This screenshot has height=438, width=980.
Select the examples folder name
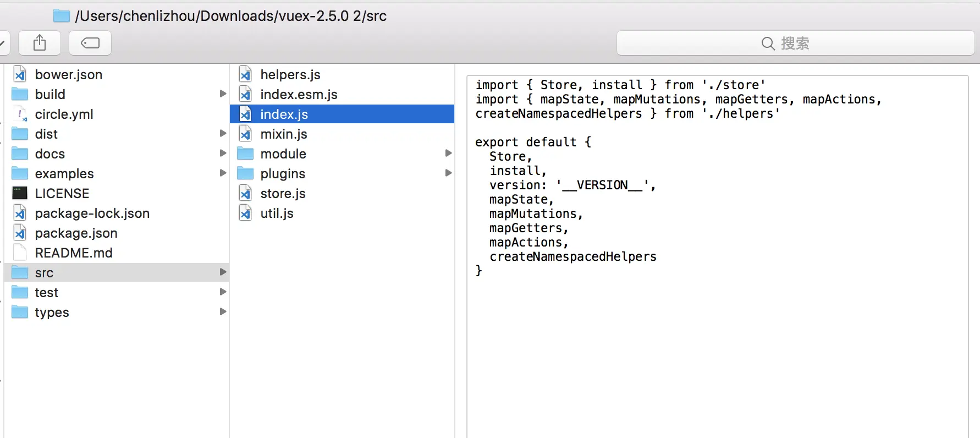click(64, 173)
